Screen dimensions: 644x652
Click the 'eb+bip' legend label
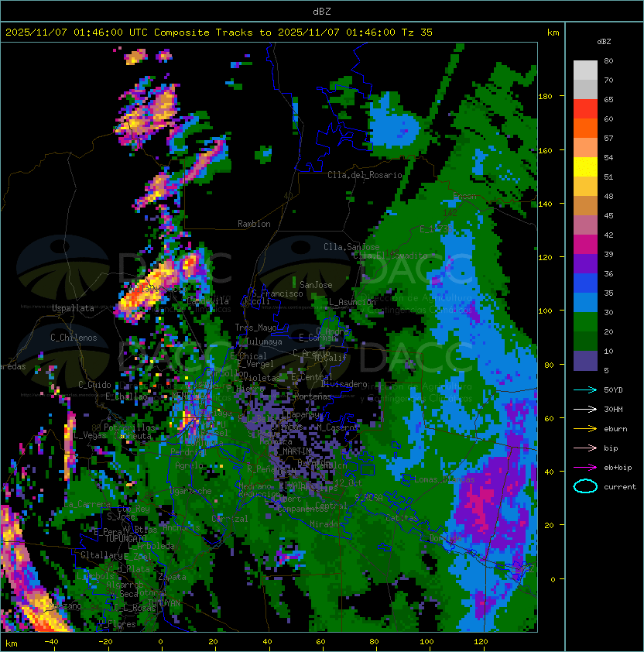(618, 468)
